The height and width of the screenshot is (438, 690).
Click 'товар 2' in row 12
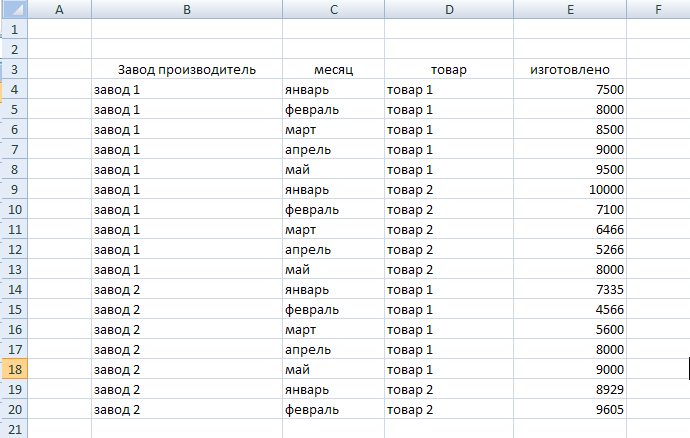point(410,250)
